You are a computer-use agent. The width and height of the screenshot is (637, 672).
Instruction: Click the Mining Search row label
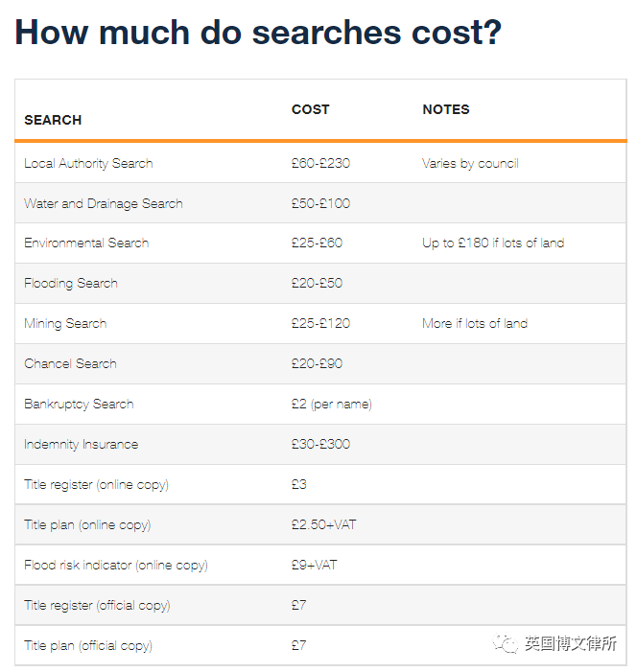(65, 324)
